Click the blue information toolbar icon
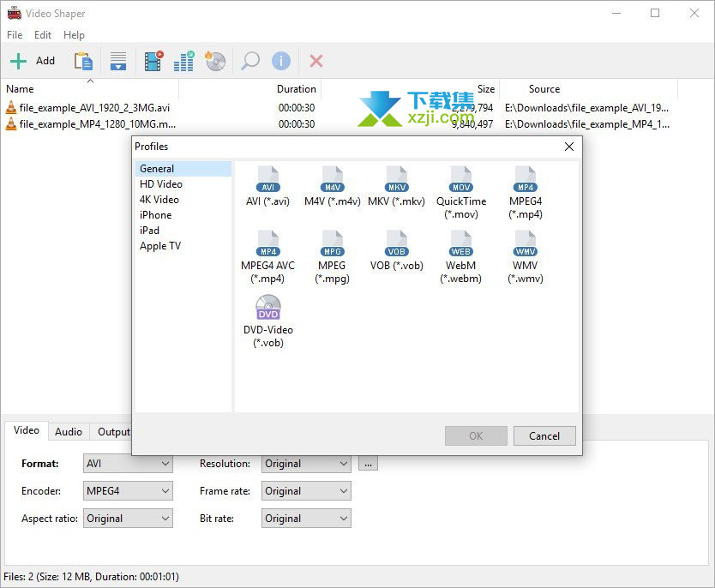This screenshot has height=588, width=715. point(281,61)
